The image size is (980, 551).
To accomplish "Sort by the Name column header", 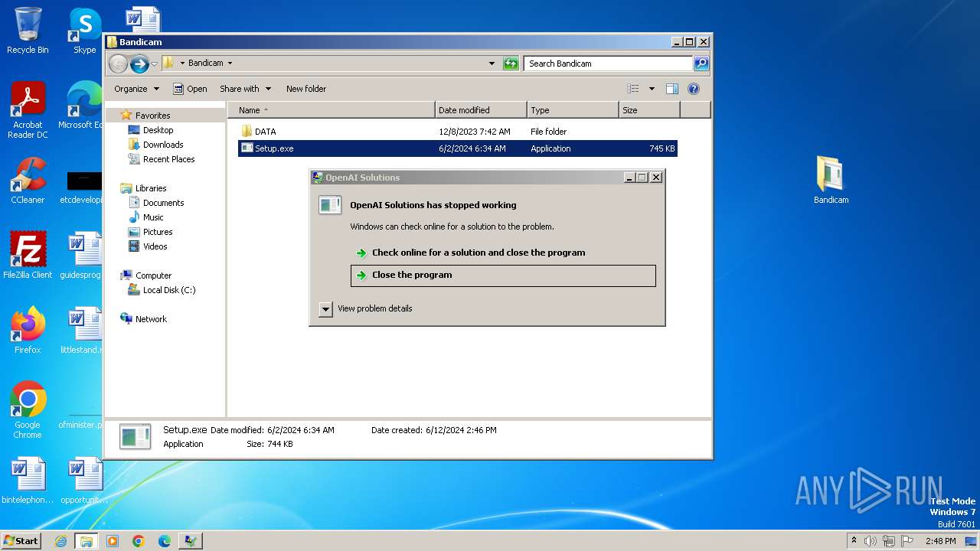I will coord(331,110).
